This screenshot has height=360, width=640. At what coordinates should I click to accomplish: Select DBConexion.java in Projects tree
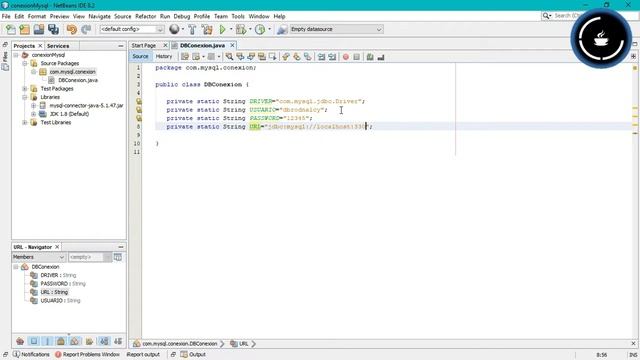(78, 80)
